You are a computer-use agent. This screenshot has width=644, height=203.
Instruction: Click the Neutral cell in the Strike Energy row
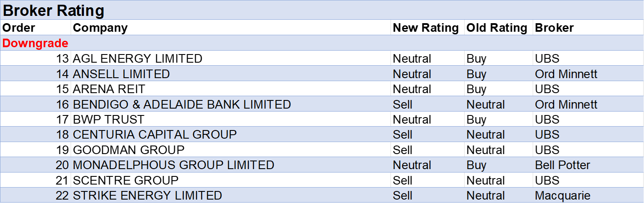[486, 196]
